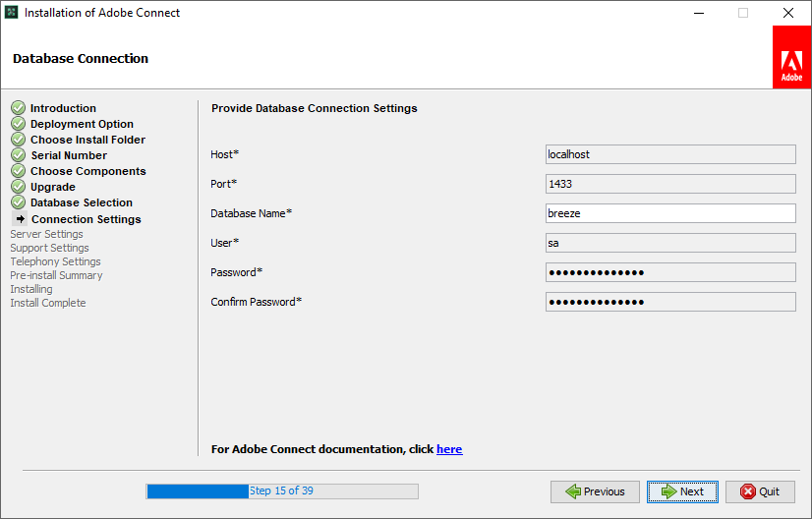Click the checkmark icon next to Choose Install Folder
The height and width of the screenshot is (519, 812).
coord(18,140)
